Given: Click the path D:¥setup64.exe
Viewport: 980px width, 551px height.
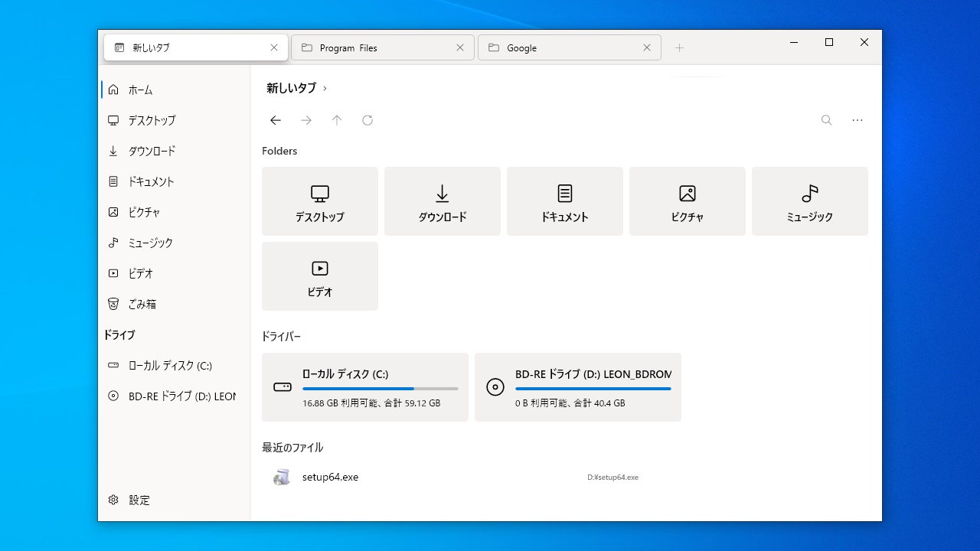Looking at the screenshot, I should [x=612, y=478].
